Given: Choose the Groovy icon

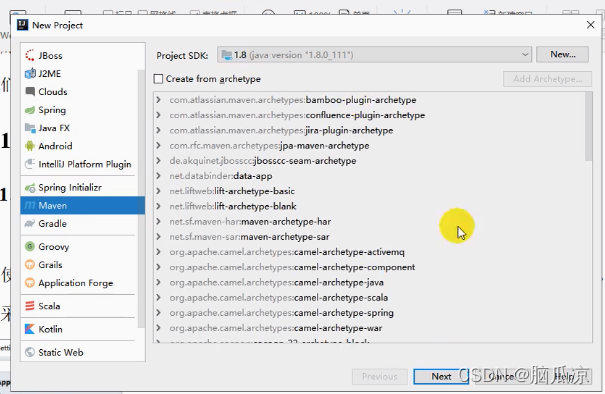Looking at the screenshot, I should pos(30,247).
